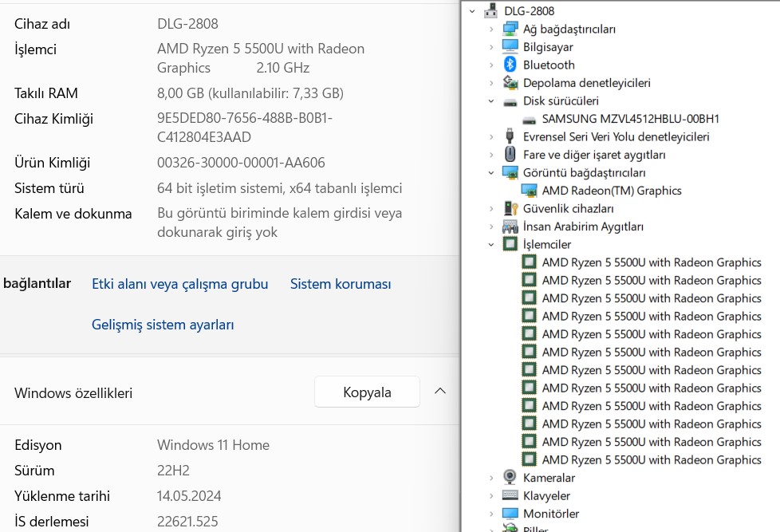The height and width of the screenshot is (532, 780).
Task: Click the OS build value 22621.525
Action: tap(187, 521)
